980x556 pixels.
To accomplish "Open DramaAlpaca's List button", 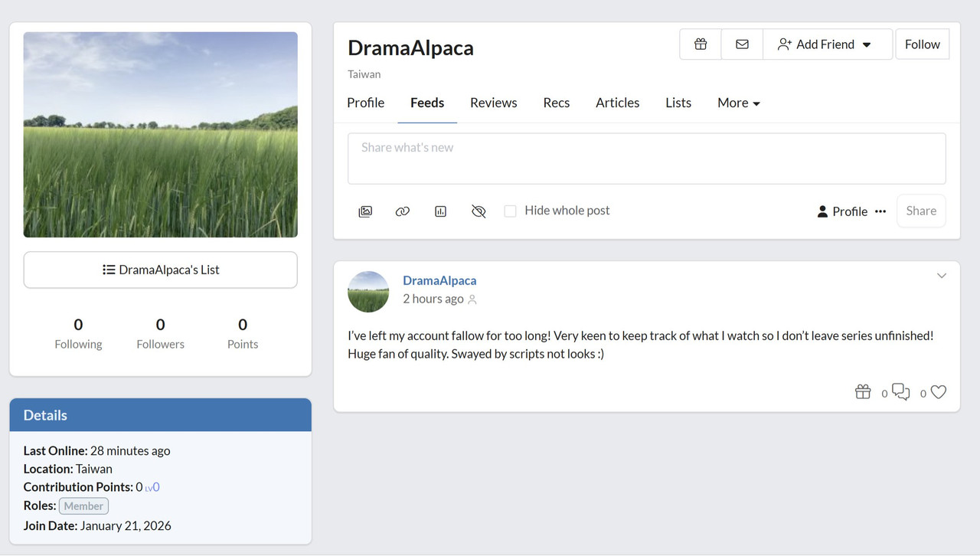I will click(161, 270).
